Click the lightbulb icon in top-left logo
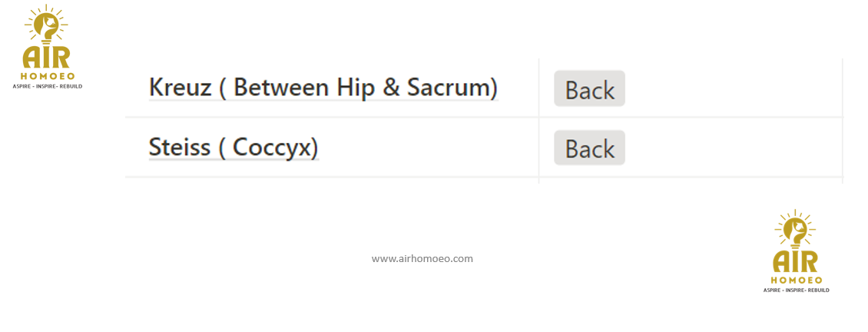The width and height of the screenshot is (868, 332). (x=45, y=25)
